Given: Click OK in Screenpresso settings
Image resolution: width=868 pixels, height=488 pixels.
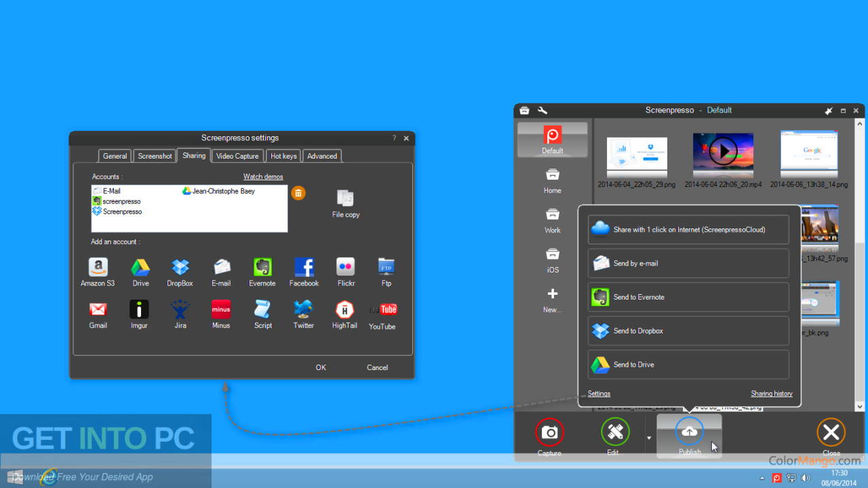Looking at the screenshot, I should pos(321,367).
